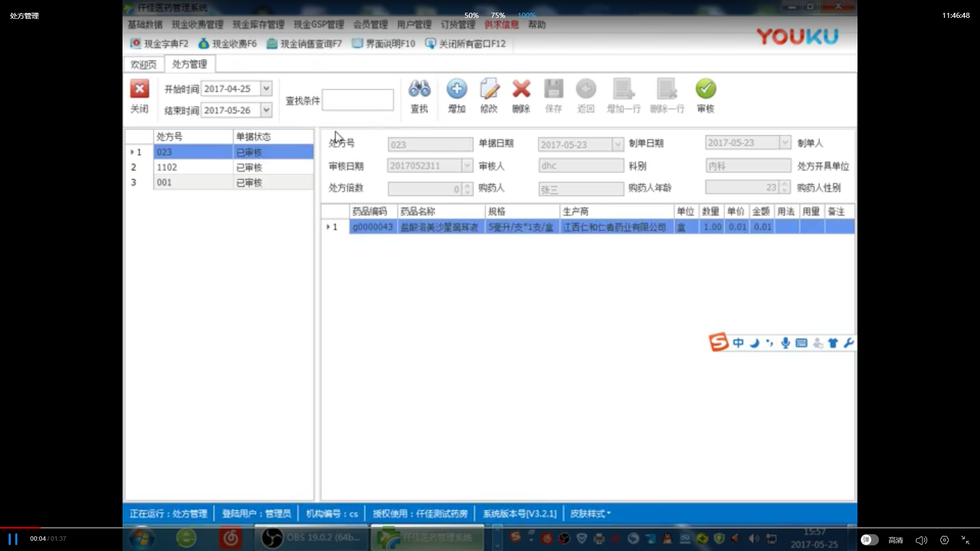Switch to the 欢迎页 tab
Screen dimensions: 980x551
coord(143,64)
